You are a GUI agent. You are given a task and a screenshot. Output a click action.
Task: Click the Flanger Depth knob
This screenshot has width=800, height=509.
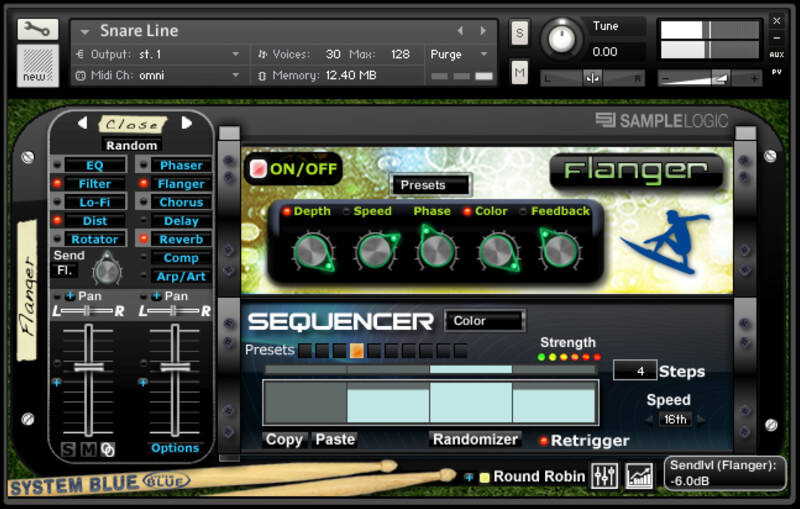tap(312, 251)
